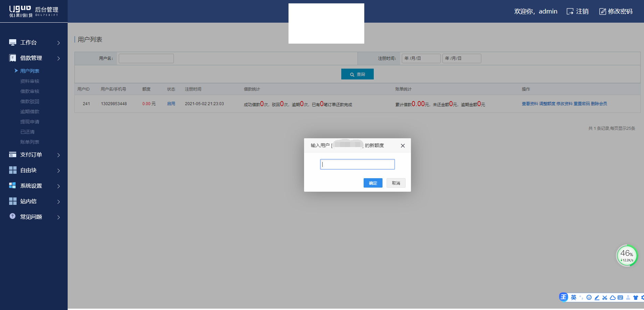644x310 pixels.
Task: Click the 常见问题 question mark icon
Action: 13,216
